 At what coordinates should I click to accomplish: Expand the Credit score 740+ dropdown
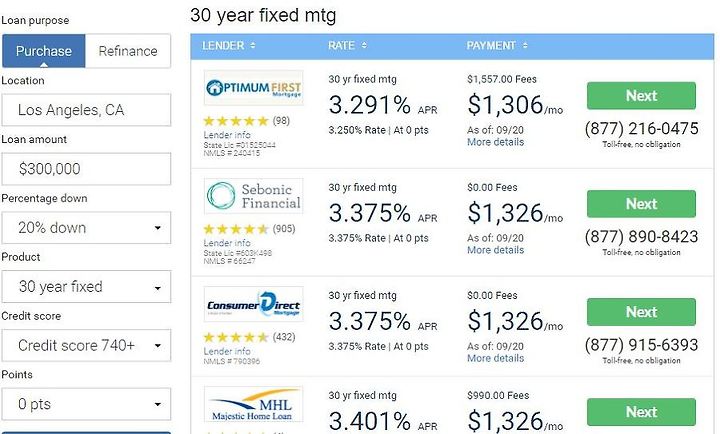tap(86, 345)
